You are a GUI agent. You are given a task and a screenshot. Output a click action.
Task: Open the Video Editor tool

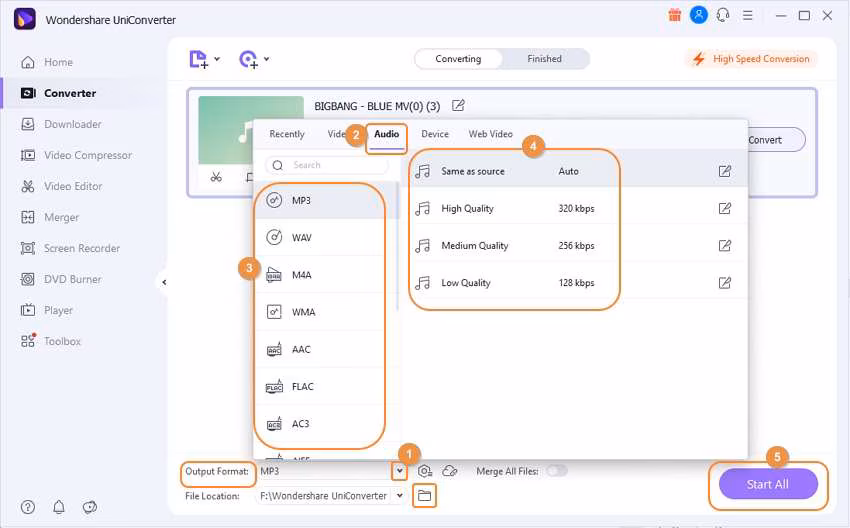tap(61, 186)
